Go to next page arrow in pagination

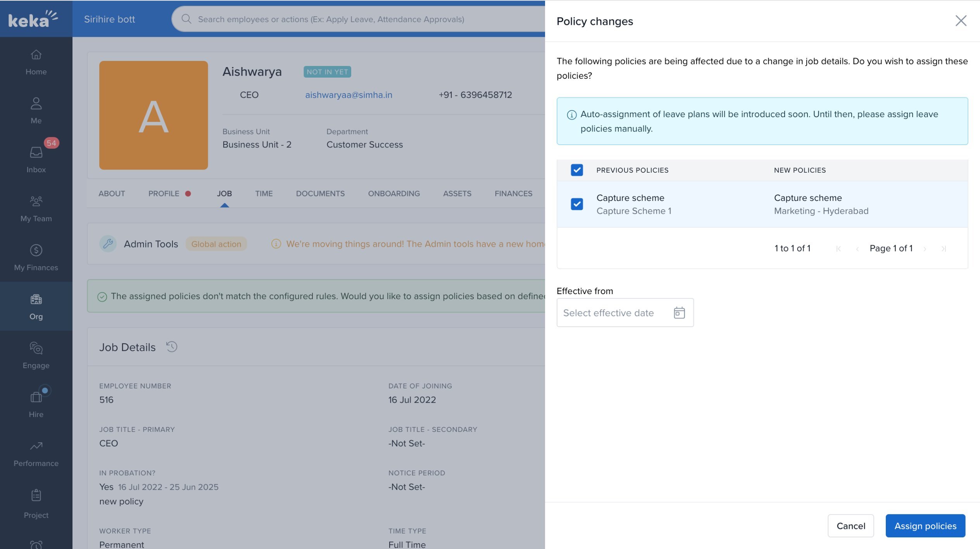click(925, 249)
